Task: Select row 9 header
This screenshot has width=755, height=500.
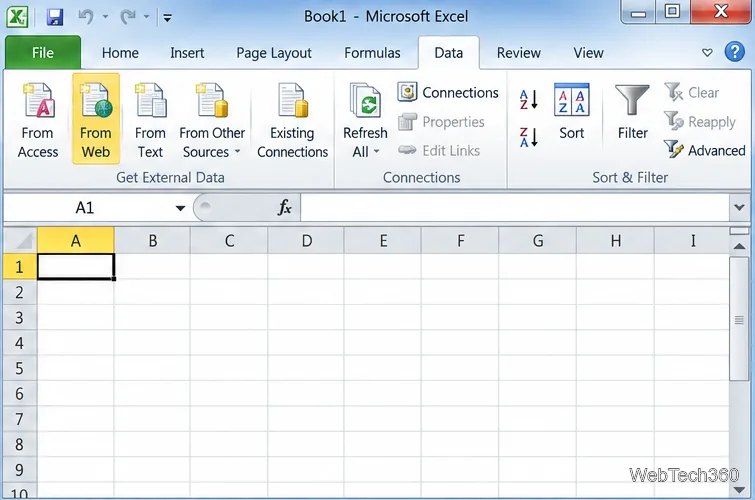Action: (x=20, y=470)
